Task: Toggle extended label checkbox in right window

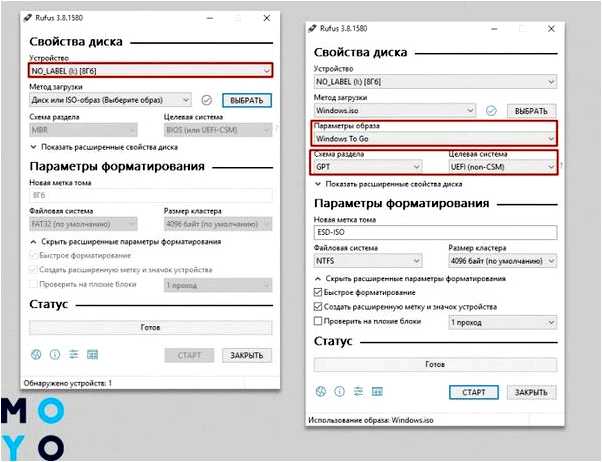Action: tap(318, 306)
